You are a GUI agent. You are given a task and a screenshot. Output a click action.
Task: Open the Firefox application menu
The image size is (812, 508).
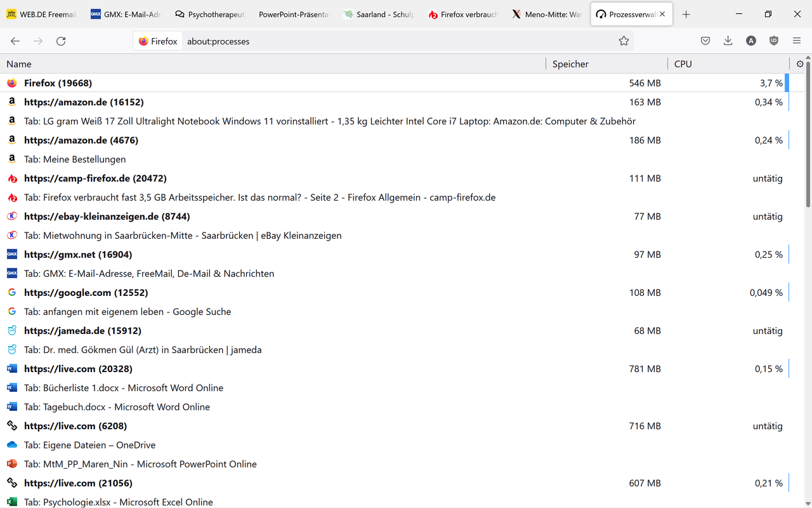797,41
